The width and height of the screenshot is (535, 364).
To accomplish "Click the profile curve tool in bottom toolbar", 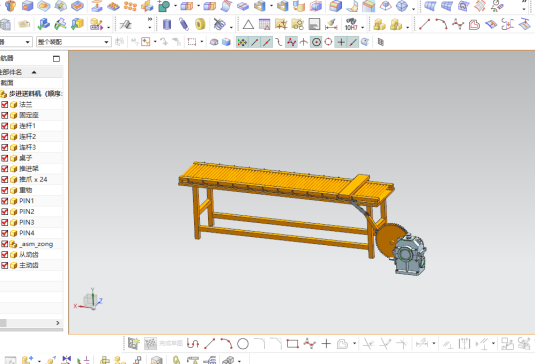I will pos(193,344).
